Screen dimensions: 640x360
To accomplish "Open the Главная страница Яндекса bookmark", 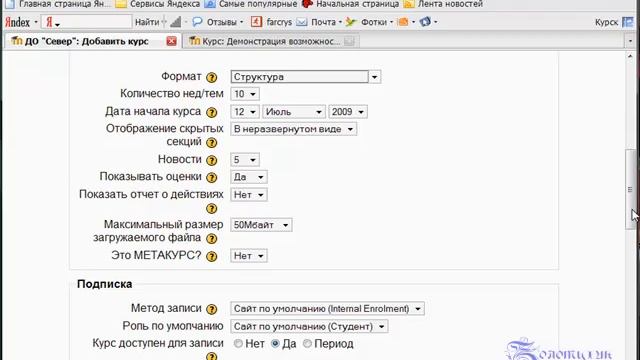I will coord(58,4).
